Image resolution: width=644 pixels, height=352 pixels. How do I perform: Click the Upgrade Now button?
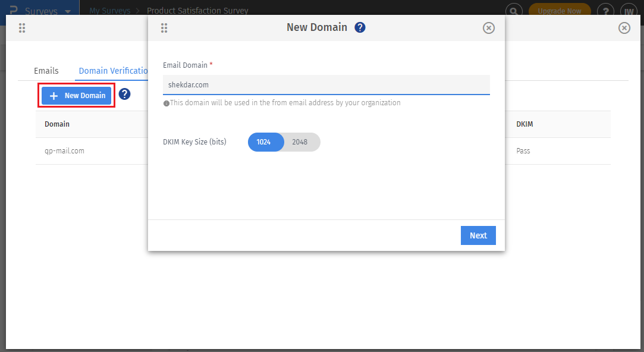560,11
